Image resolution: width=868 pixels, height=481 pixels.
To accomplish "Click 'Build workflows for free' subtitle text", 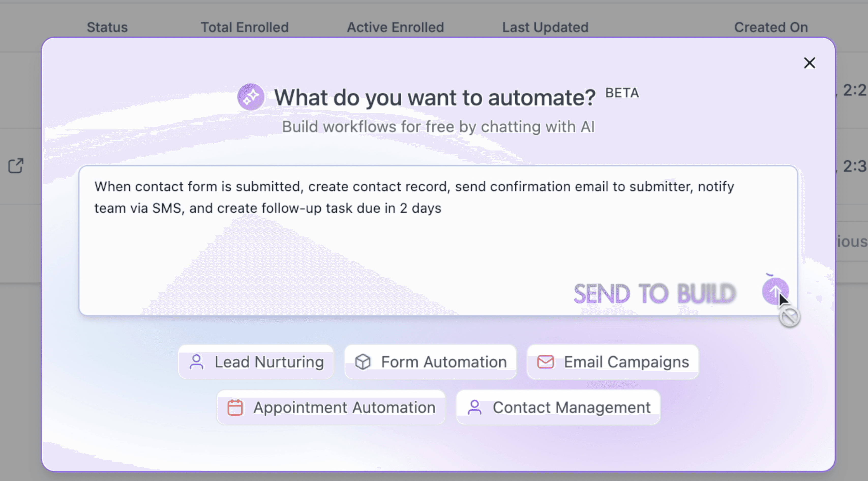I will click(x=438, y=127).
